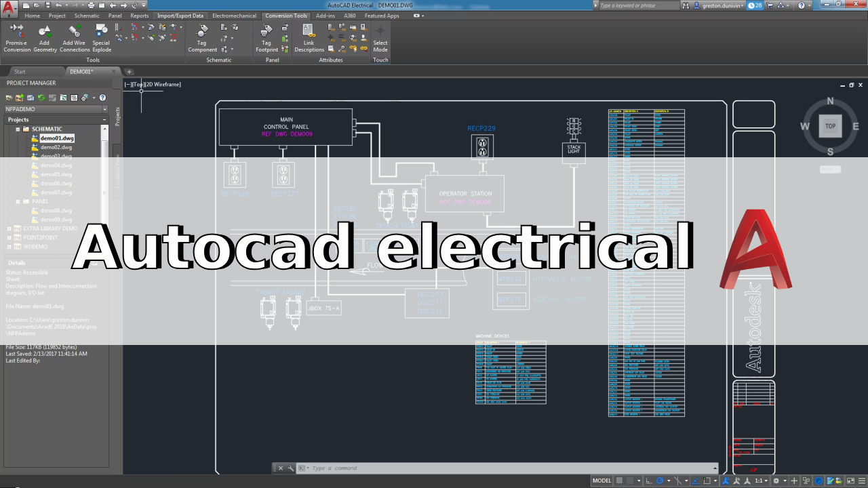Collapse the PANEL folder in project tree
868x488 pixels.
[18, 201]
